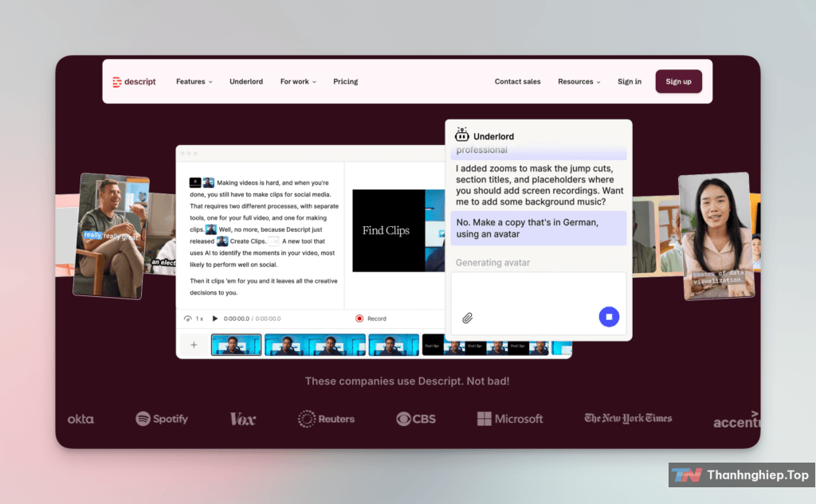
Task: Open the For work dropdown
Action: 298,81
